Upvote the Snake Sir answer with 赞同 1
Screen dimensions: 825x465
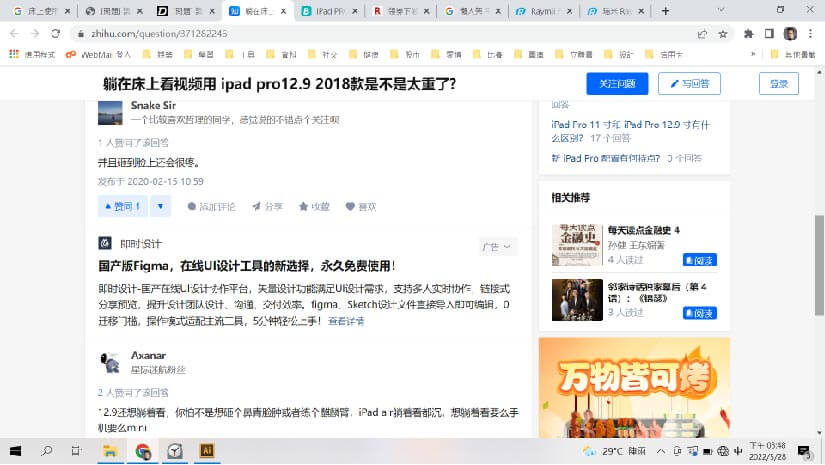[x=122, y=206]
